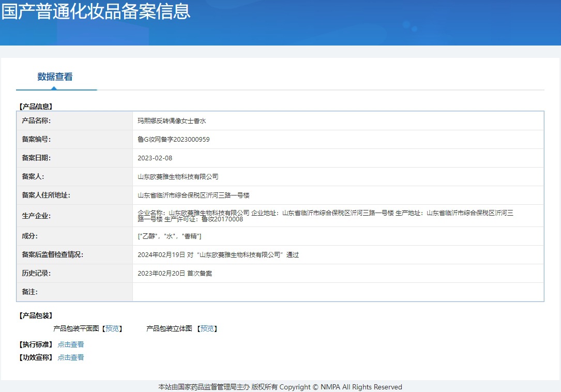Select filing number 鲁G妆网备字2023000959
This screenshot has width=561, height=392.
[174, 140]
